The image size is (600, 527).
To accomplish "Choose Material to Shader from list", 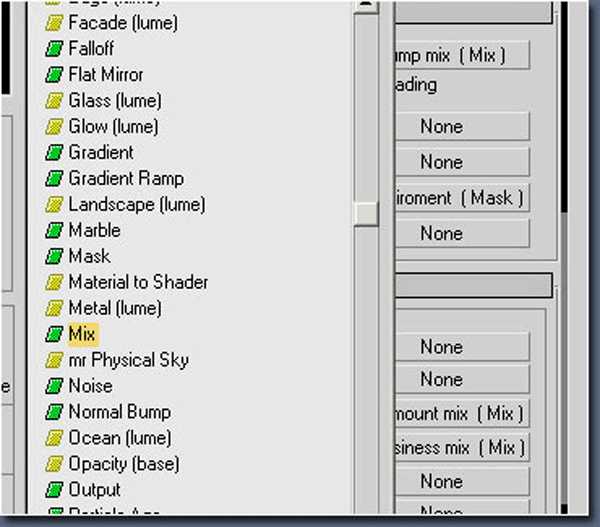I will (x=138, y=282).
